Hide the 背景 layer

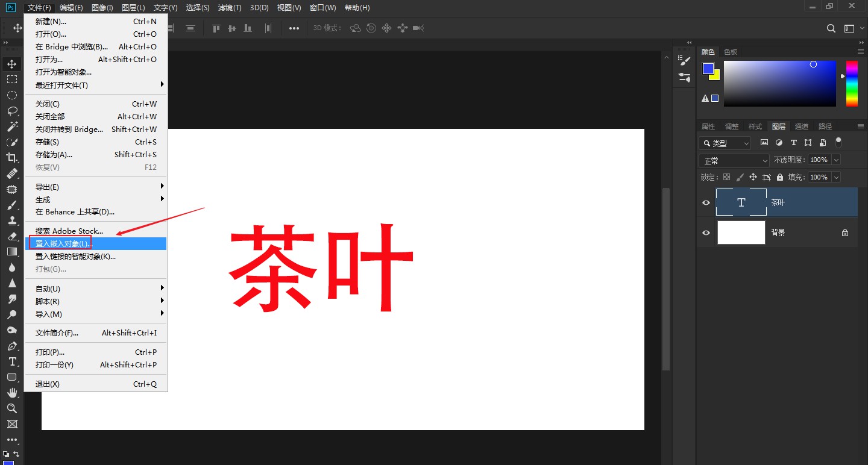pyautogui.click(x=705, y=232)
